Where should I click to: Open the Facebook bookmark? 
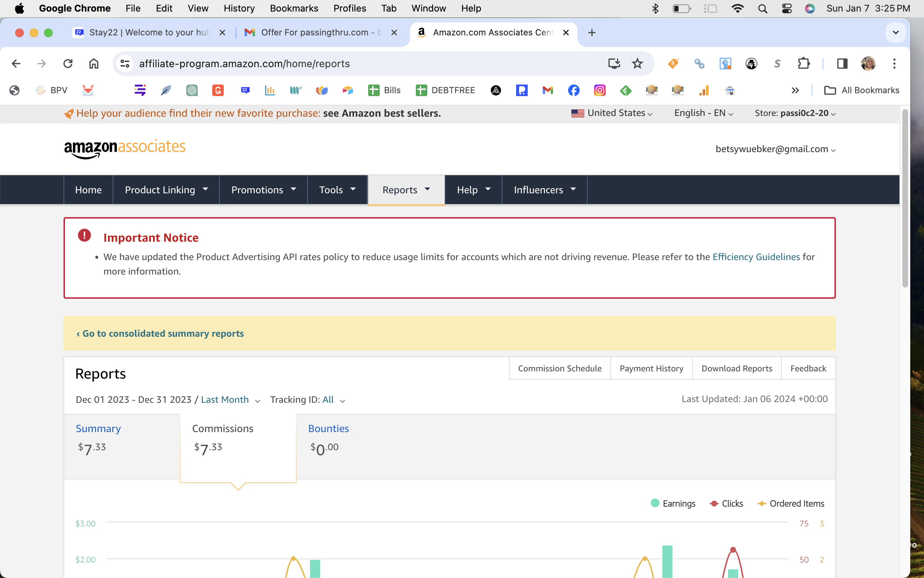tap(574, 90)
